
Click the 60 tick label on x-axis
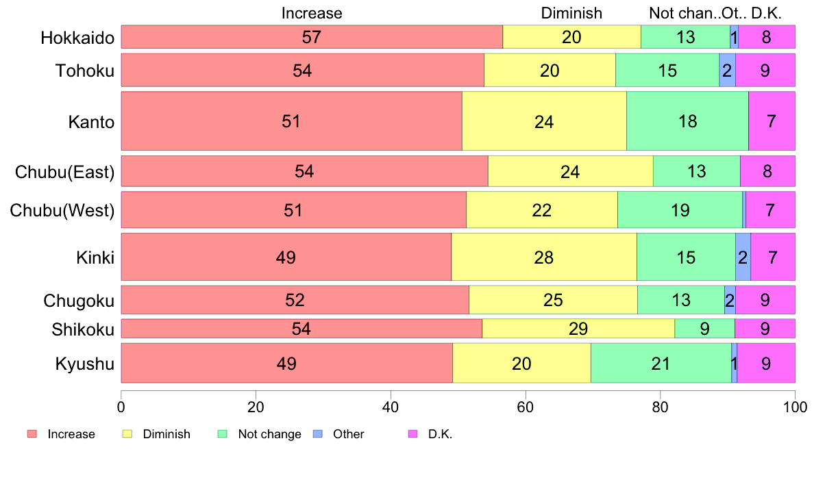pos(526,407)
